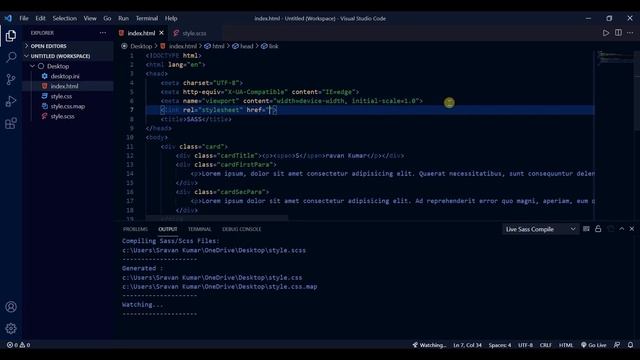The width and height of the screenshot is (640, 360).
Task: Close the bottom panel
Action: (632, 229)
